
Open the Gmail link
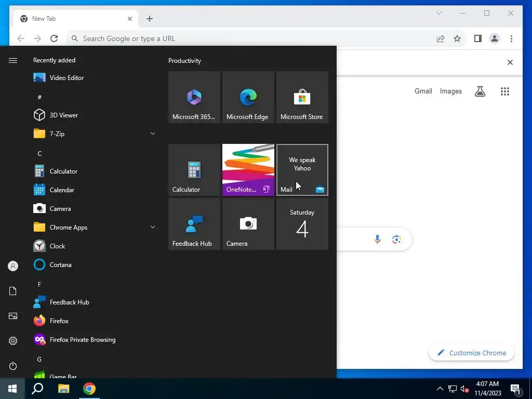click(423, 91)
